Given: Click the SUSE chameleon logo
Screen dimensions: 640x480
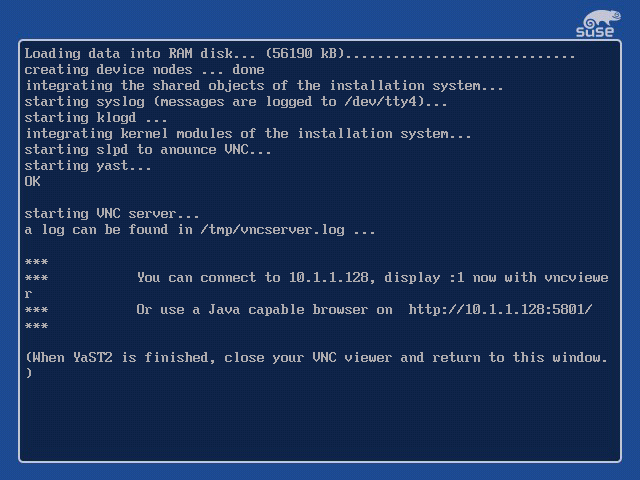Looking at the screenshot, I should pos(598,24).
